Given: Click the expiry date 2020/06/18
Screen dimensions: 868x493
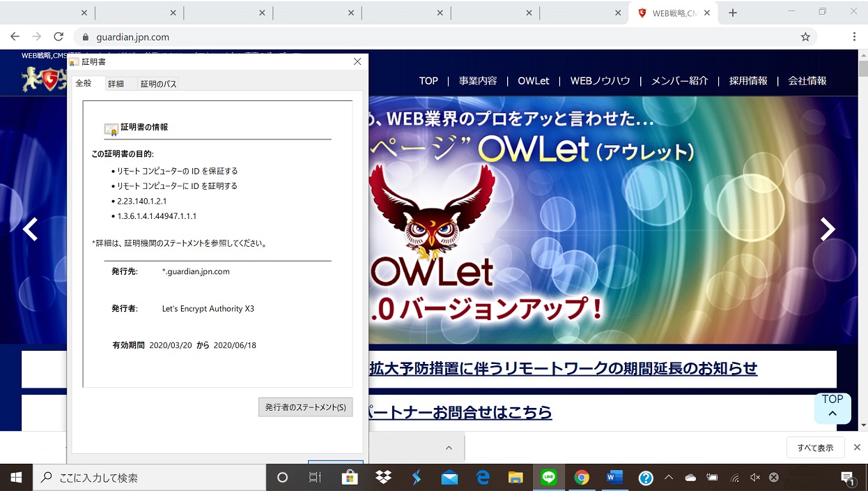Looking at the screenshot, I should click(x=235, y=345).
